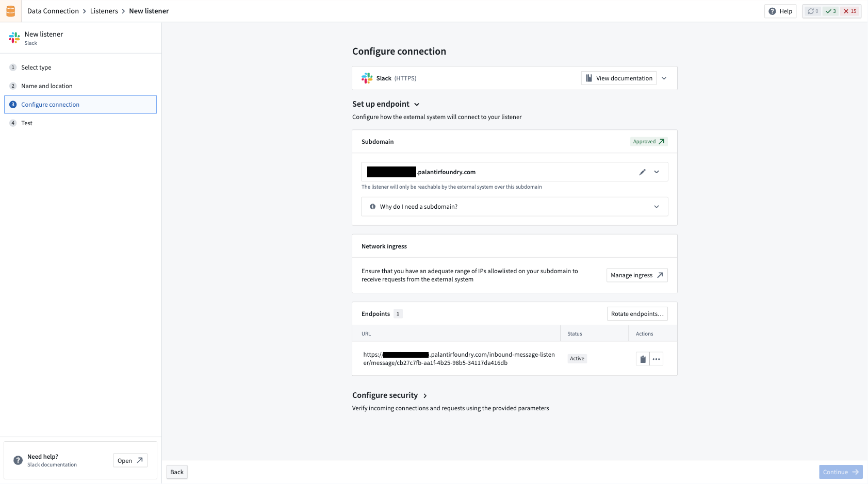Click the failed checks indicator showing 15
This screenshot has width=868, height=484.
[x=849, y=11]
